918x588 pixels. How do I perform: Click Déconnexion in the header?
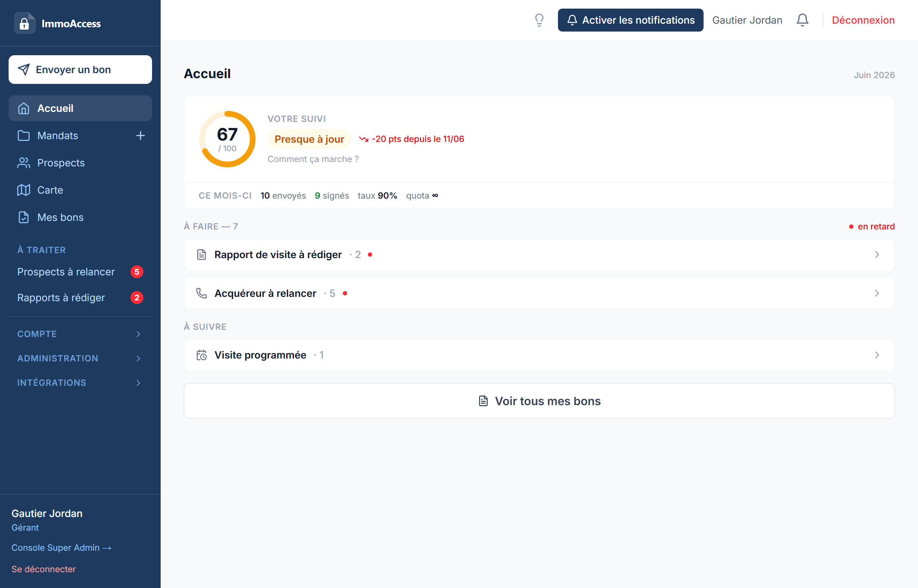(863, 20)
